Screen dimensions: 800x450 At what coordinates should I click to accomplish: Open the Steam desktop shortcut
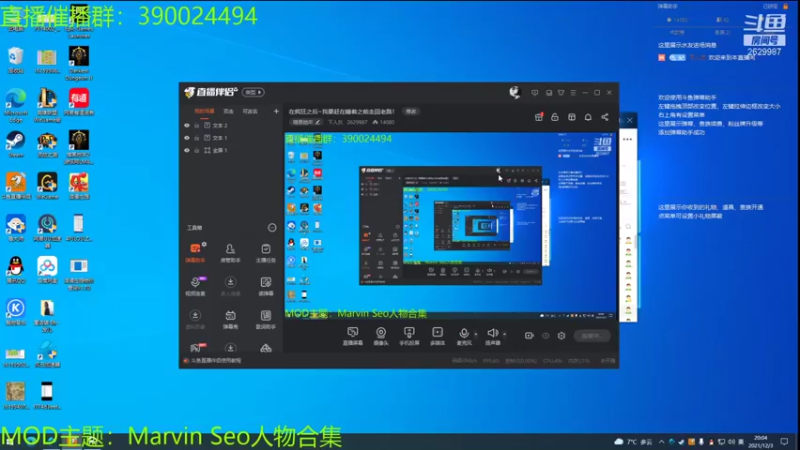(15, 144)
